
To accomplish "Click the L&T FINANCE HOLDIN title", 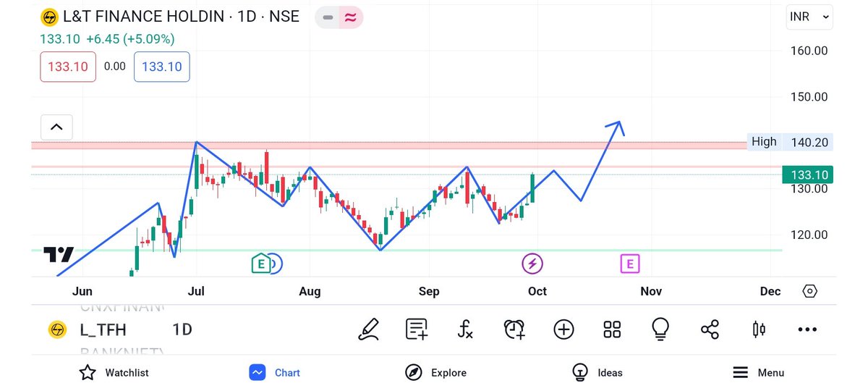I will [145, 17].
